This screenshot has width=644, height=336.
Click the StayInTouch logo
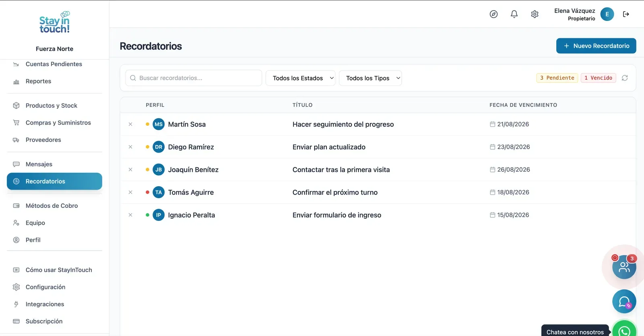click(54, 23)
